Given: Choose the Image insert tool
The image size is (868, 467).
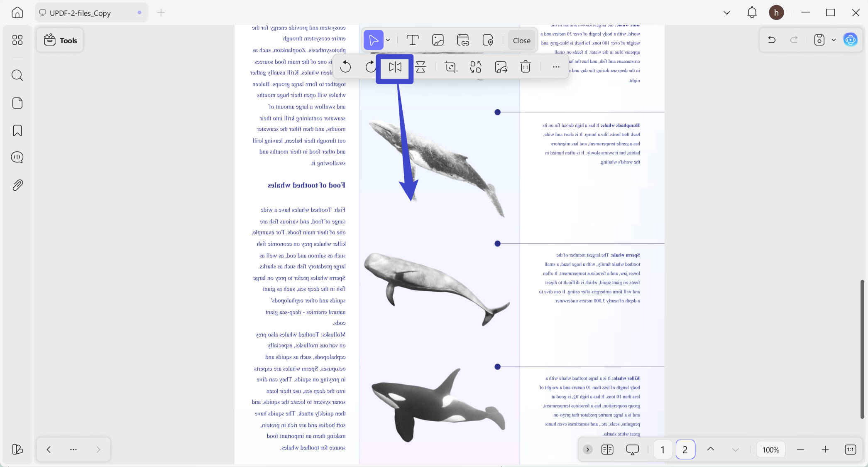Looking at the screenshot, I should pyautogui.click(x=438, y=40).
